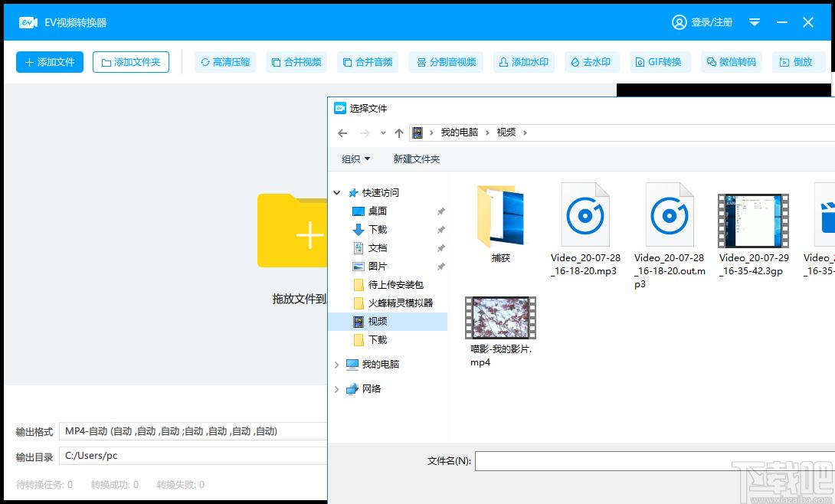Expand chevron after 视频 in breadcrumb
Viewport: 835px width, 504px height.
pyautogui.click(x=525, y=133)
